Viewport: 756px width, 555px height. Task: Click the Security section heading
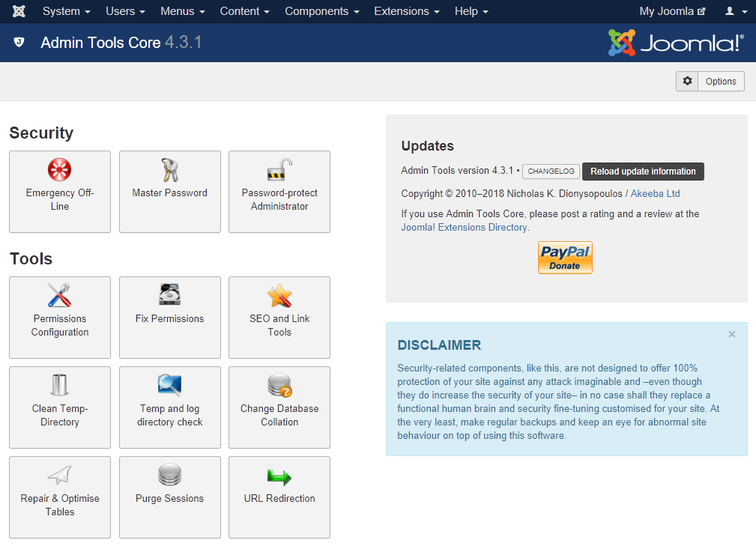point(41,133)
